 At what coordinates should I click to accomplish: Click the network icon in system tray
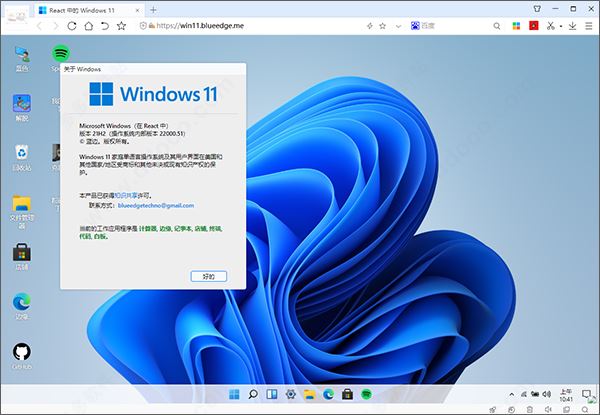click(524, 394)
